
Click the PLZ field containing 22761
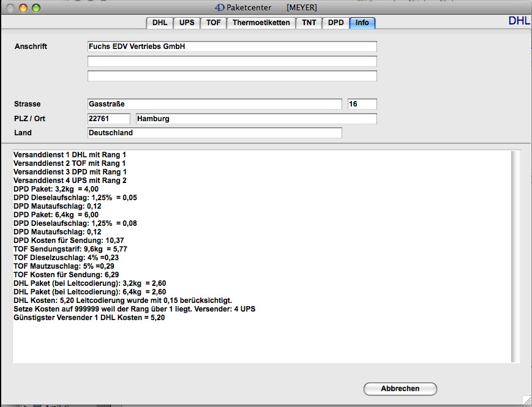109,119
